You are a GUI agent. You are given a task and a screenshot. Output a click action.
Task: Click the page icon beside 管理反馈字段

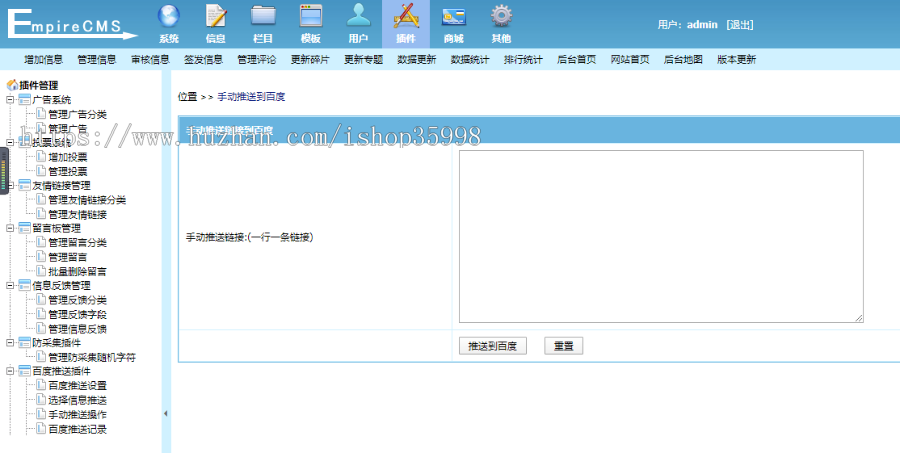pyautogui.click(x=41, y=314)
